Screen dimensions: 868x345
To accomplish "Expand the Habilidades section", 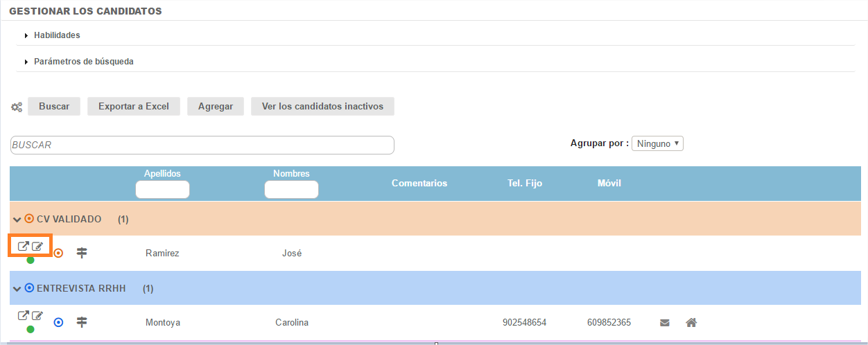I will [x=57, y=35].
